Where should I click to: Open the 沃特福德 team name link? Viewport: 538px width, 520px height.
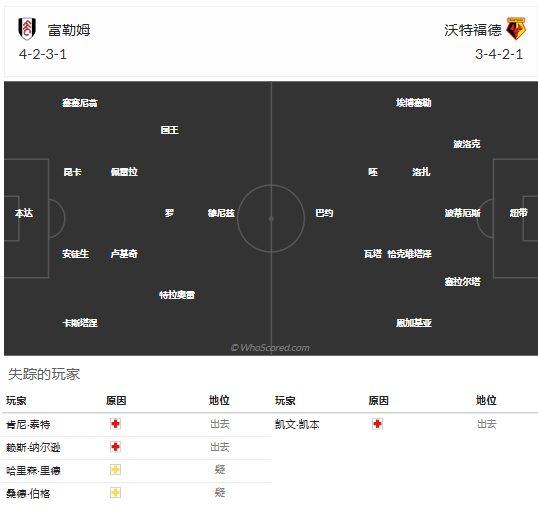click(473, 30)
